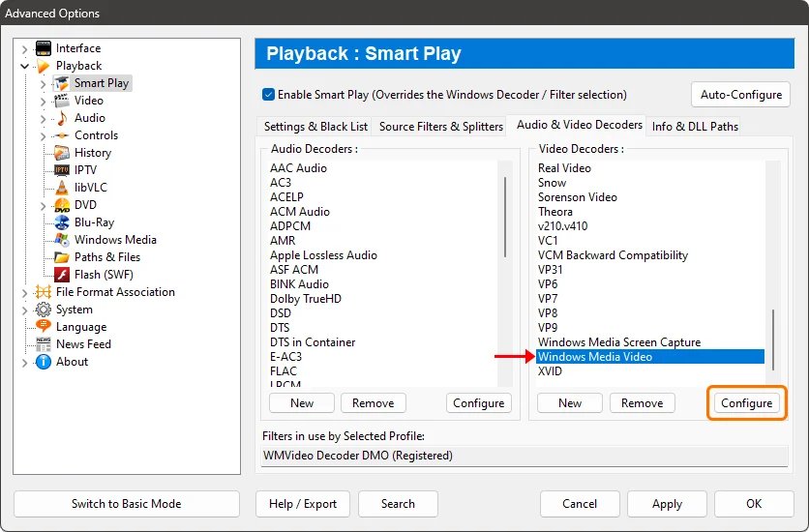
Task: Expand the Controls tree node
Action: pos(44,136)
